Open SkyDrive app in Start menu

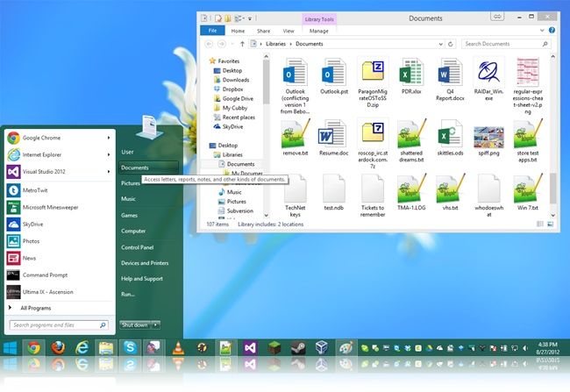click(60, 225)
